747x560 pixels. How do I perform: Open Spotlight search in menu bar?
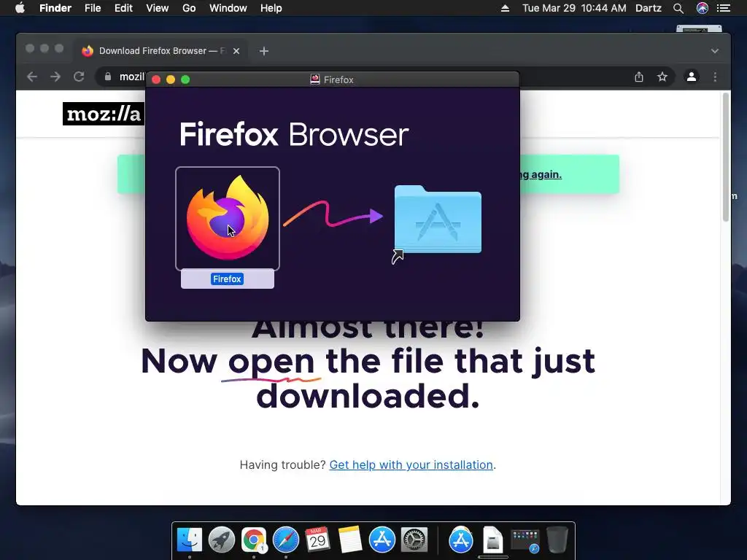click(678, 8)
